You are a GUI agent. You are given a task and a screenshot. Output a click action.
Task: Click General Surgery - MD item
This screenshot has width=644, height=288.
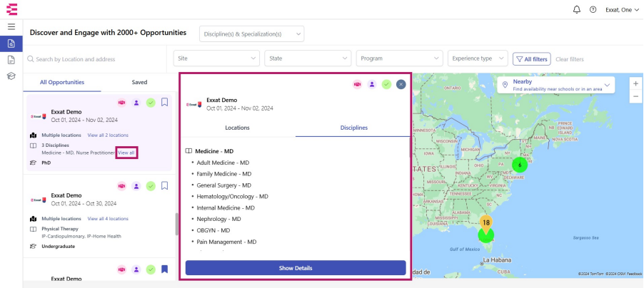224,185
